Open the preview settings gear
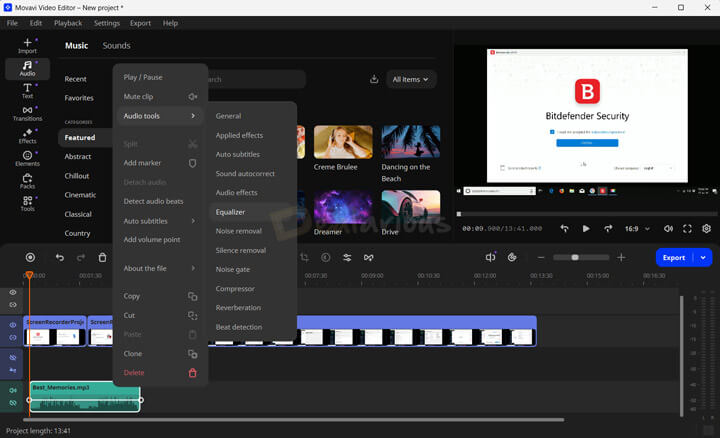Screen dimensions: 720x438 pyautogui.click(x=706, y=229)
